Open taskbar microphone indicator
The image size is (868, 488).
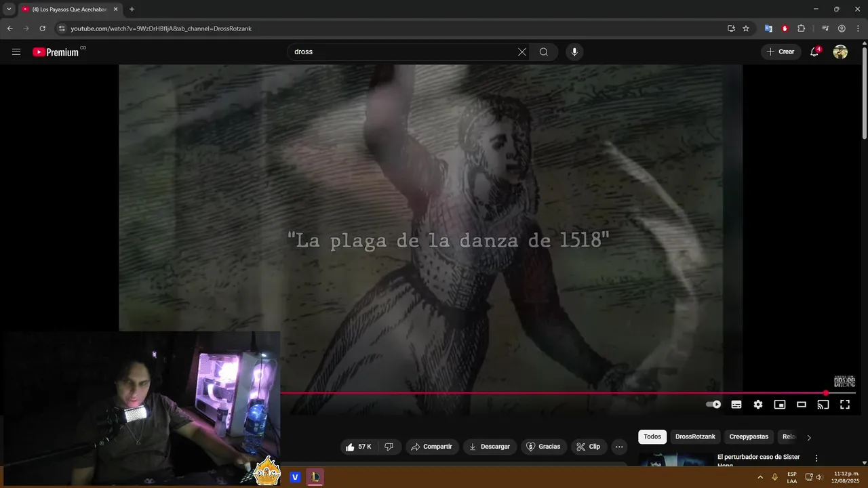coord(774,477)
